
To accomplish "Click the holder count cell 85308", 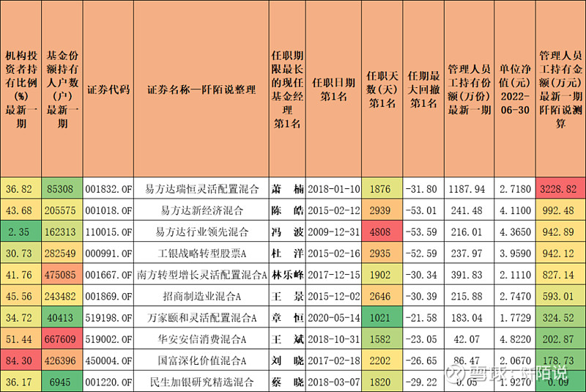I will (x=62, y=189).
